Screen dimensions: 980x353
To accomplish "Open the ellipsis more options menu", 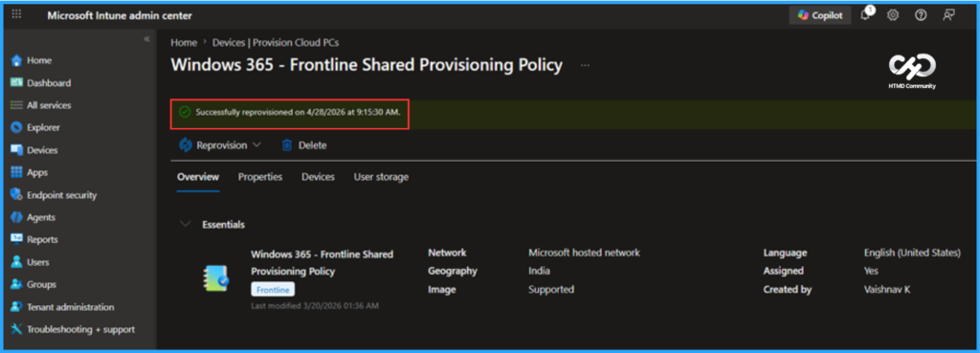I will pos(585,65).
